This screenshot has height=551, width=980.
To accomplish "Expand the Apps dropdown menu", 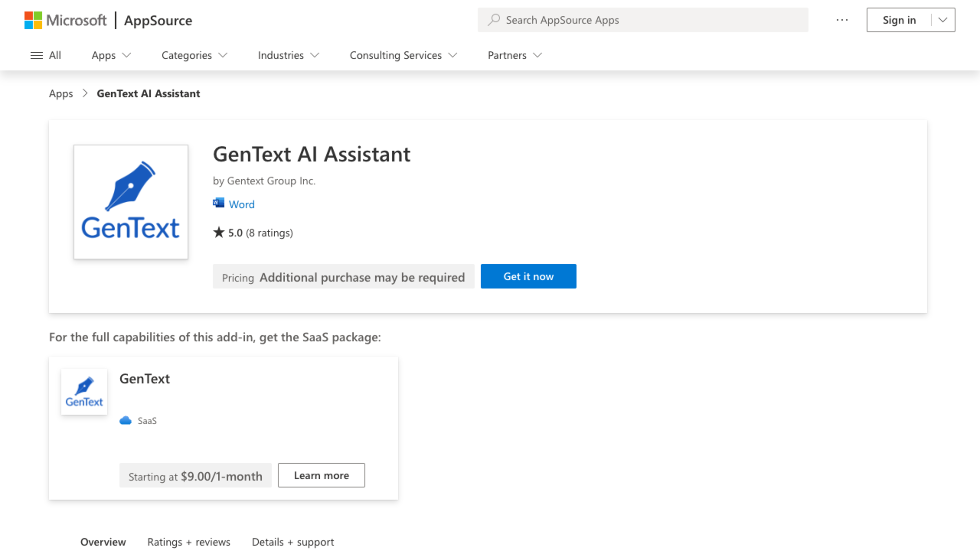I will click(x=111, y=55).
